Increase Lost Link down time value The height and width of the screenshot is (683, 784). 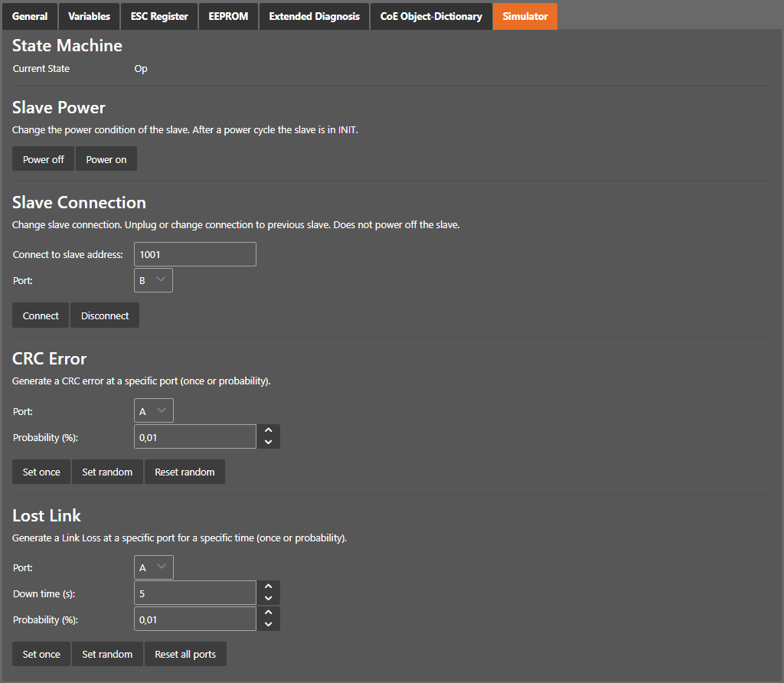tap(268, 587)
